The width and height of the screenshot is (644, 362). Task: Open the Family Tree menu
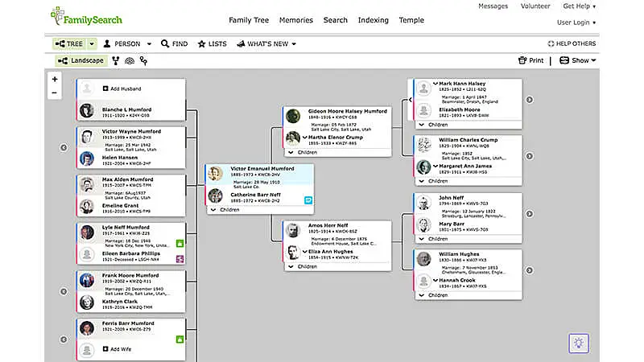249,20
